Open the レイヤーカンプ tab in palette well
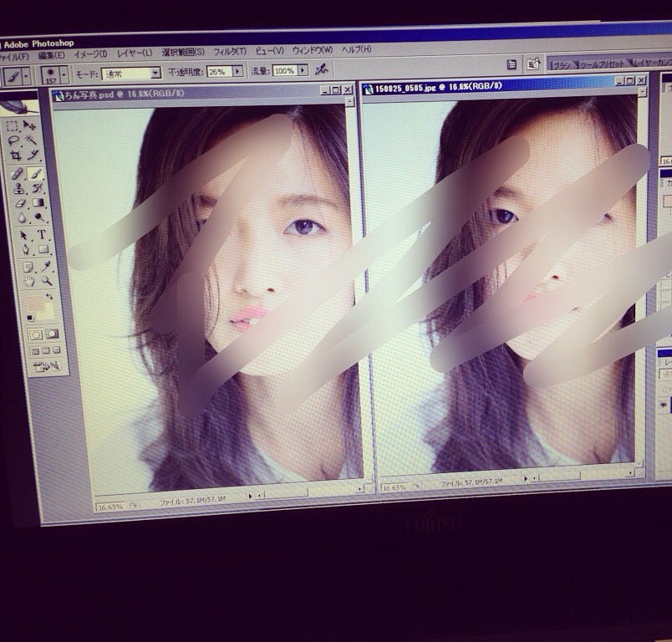672x642 pixels. pos(653,63)
